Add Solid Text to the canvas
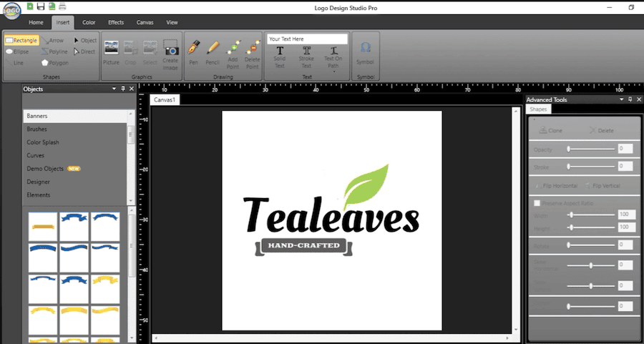This screenshot has width=644, height=344. [280, 56]
